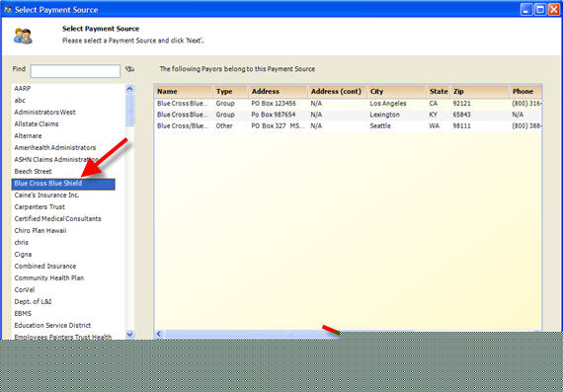Close the Select Payment Source window
Screen dimensions: 563x392
coord(554,9)
